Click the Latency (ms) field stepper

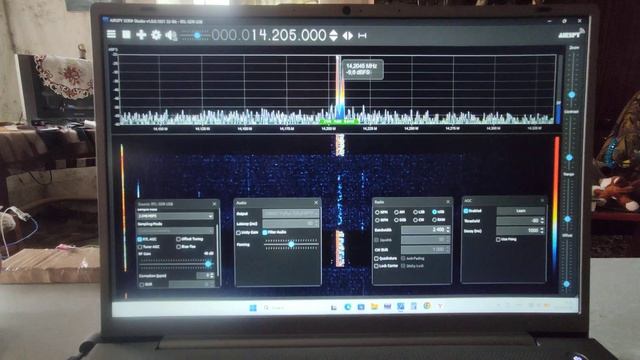click(x=316, y=223)
